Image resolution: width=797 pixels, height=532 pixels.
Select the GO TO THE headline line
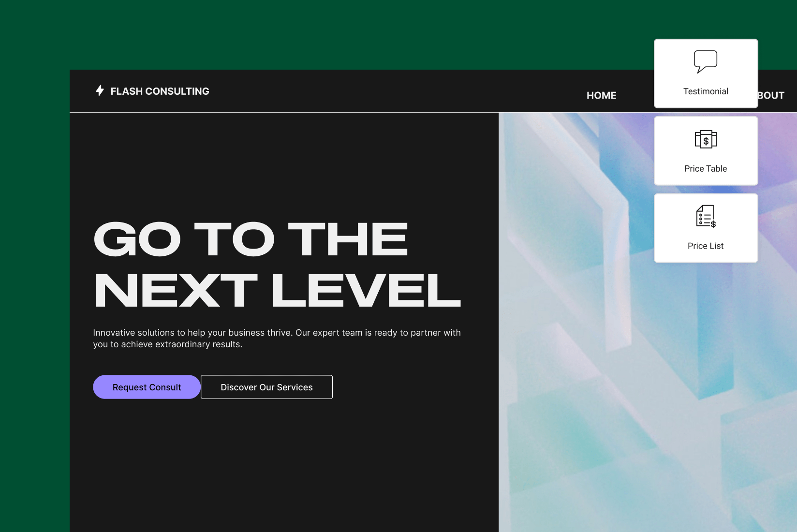coord(251,239)
